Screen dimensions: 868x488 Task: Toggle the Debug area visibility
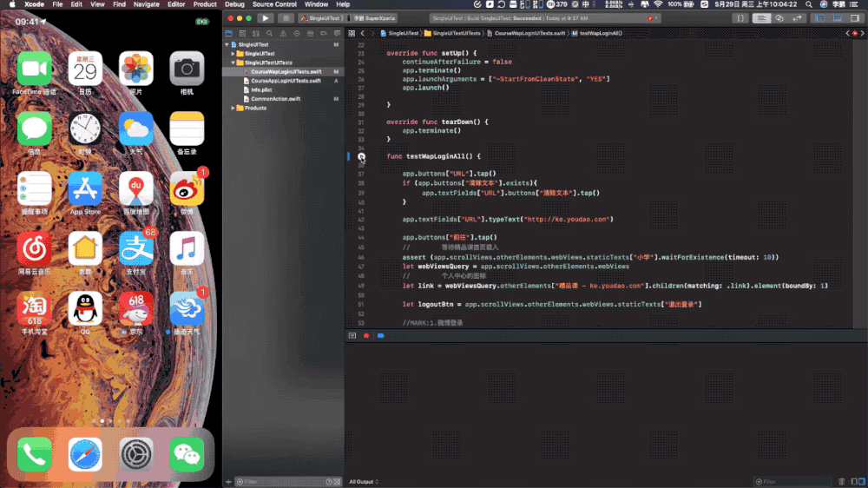click(838, 18)
